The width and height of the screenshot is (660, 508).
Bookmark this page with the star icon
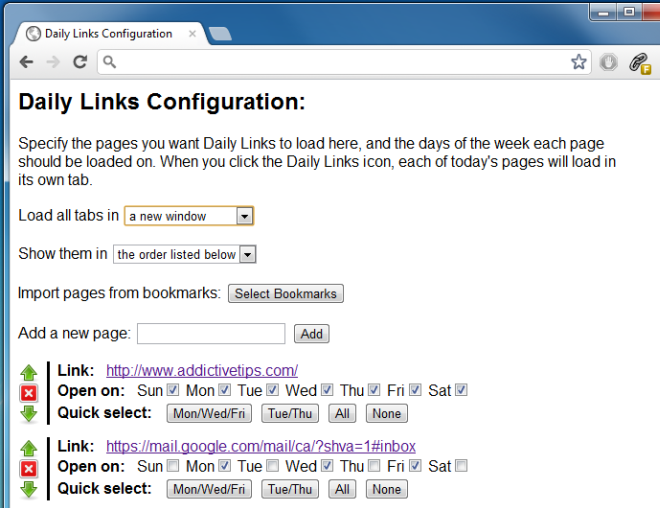pyautogui.click(x=579, y=62)
